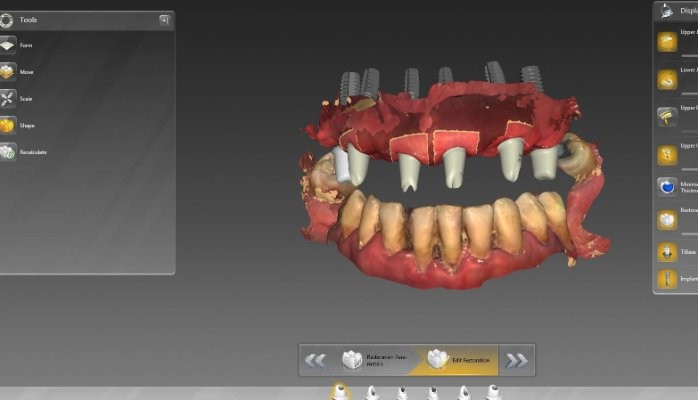
Task: Switch to Restoration Parameters step
Action: 373,360
